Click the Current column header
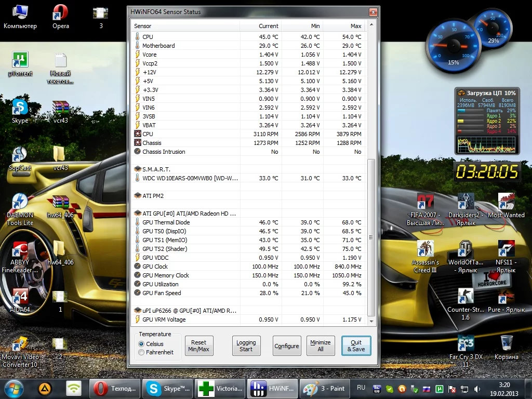Screen dimensions: 532x399 tap(261, 26)
